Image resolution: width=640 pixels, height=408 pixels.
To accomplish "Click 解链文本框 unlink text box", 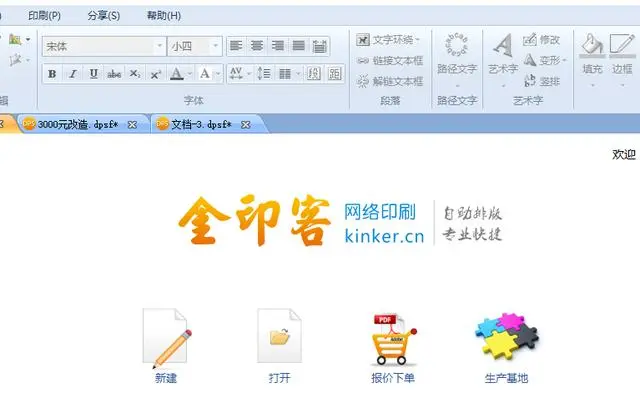I will coord(389,82).
